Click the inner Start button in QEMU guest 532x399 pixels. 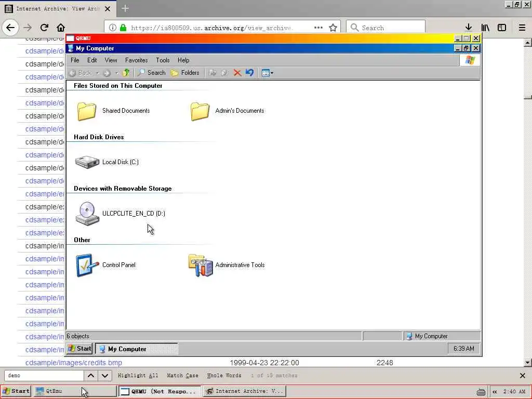tap(79, 349)
